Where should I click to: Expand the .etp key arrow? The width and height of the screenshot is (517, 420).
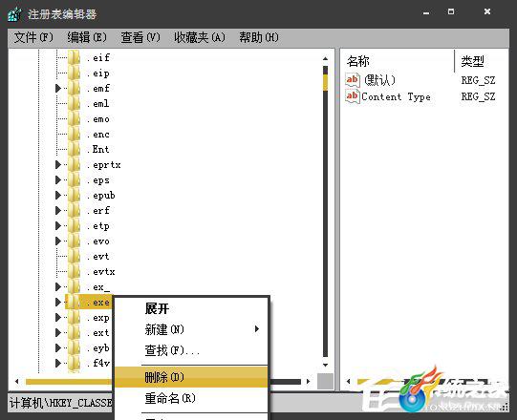pyautogui.click(x=58, y=225)
